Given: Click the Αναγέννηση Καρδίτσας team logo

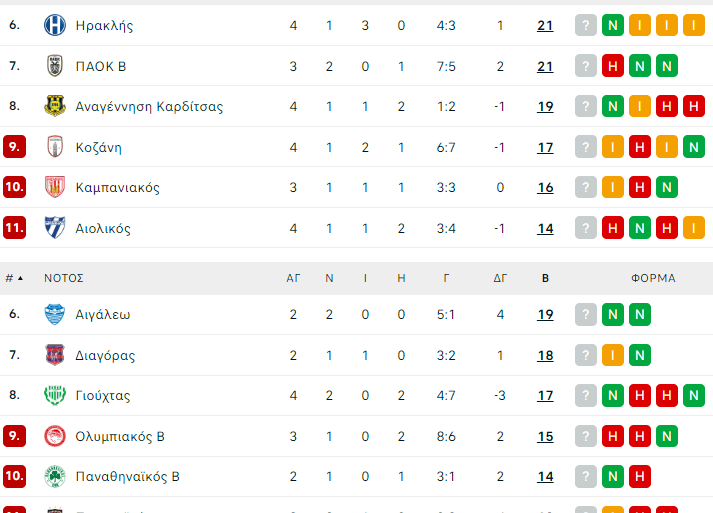Looking at the screenshot, I should click(x=55, y=106).
